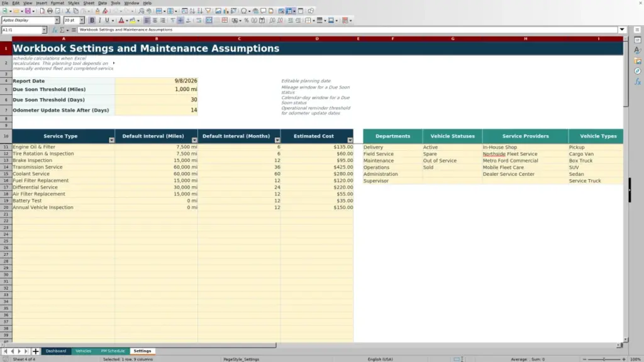The height and width of the screenshot is (362, 644).
Task: Open the font size dropdown
Action: (x=82, y=21)
